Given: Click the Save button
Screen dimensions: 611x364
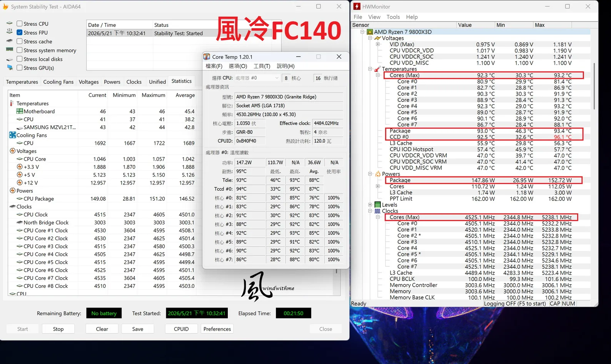Looking at the screenshot, I should pos(138,329).
